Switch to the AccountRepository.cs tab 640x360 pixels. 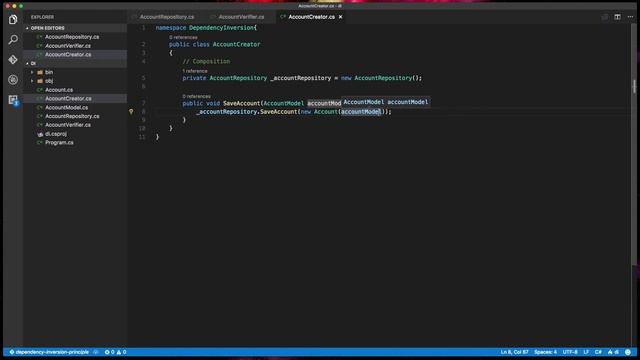tap(167, 17)
